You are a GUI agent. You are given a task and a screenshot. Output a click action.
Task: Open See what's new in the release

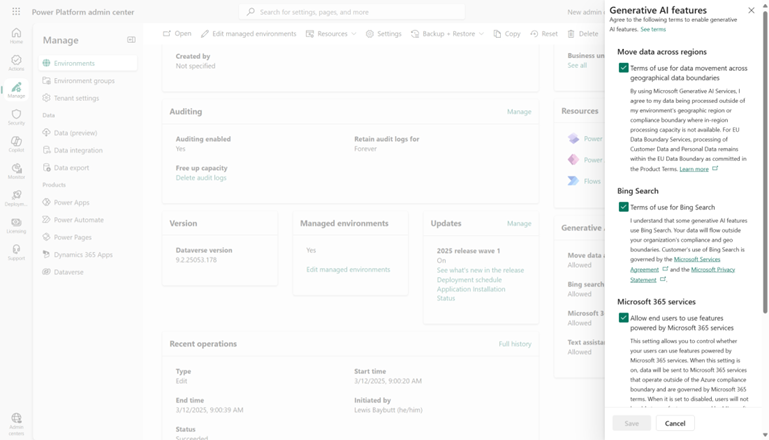[480, 270]
